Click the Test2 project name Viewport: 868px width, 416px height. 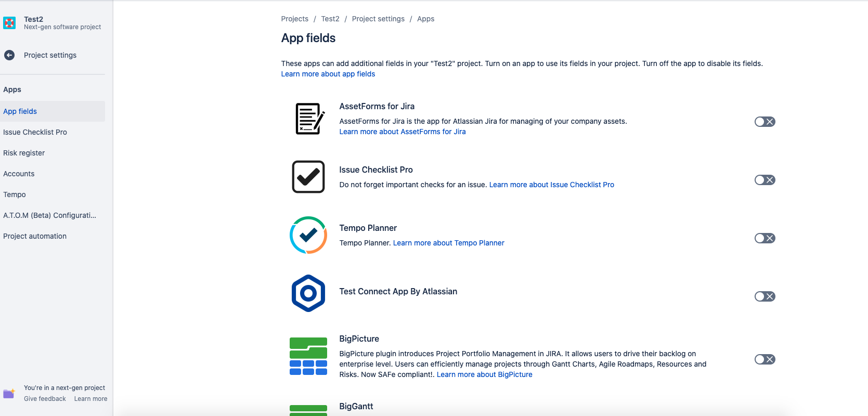coord(33,19)
